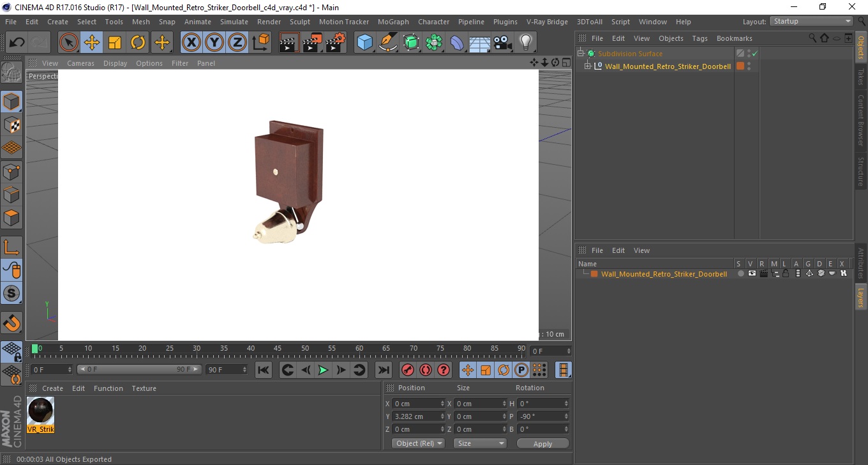Switch to Edges mode
The width and height of the screenshot is (868, 465).
(x=12, y=194)
